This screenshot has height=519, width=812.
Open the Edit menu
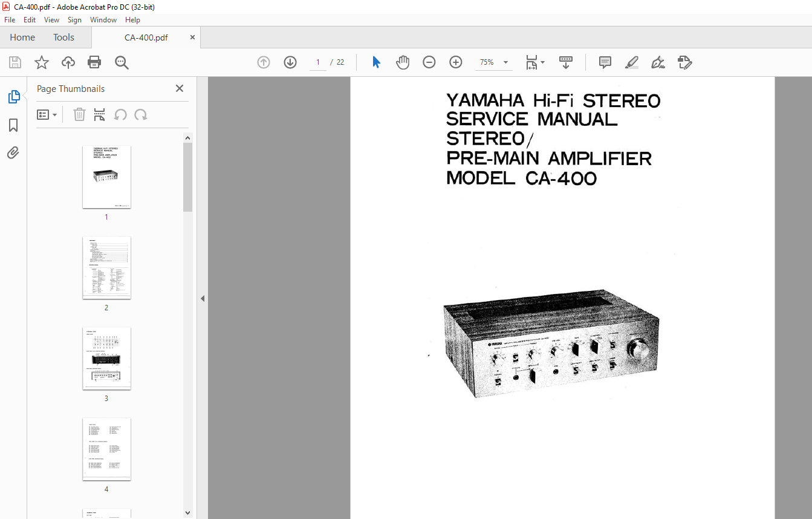30,20
